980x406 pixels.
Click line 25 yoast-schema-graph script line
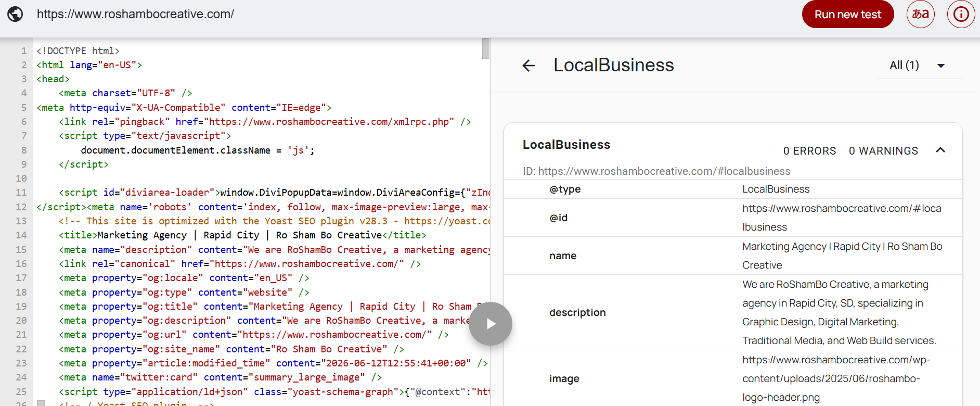[274, 392]
